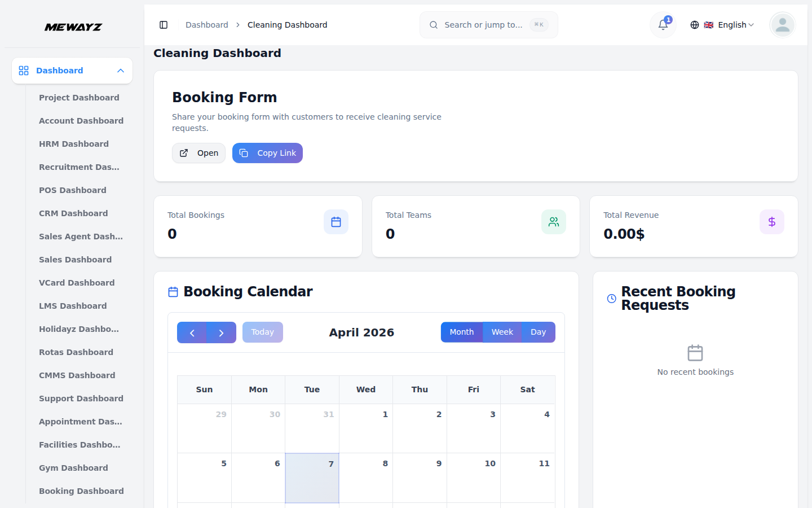Click the Total Bookings calendar icon
The width and height of the screenshot is (812, 508).
336,222
